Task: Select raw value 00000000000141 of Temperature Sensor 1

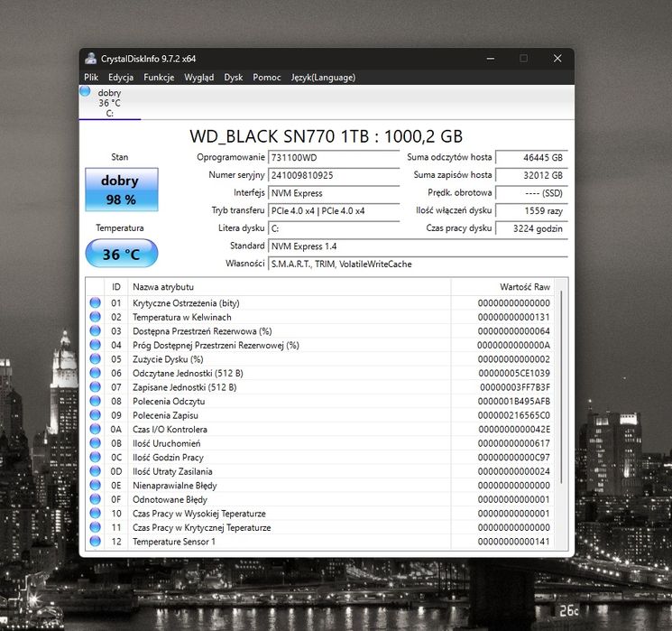Action: coord(514,542)
